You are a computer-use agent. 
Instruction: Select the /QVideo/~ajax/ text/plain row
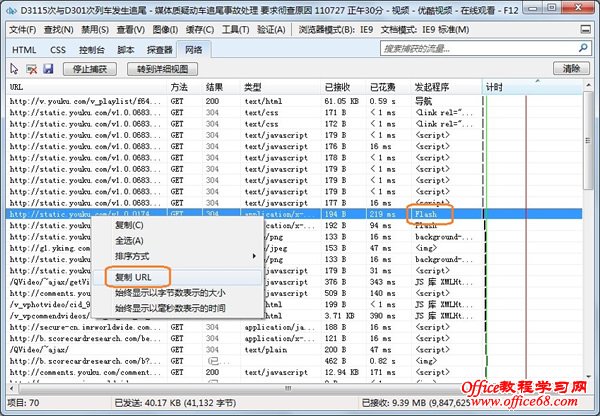(x=295, y=349)
